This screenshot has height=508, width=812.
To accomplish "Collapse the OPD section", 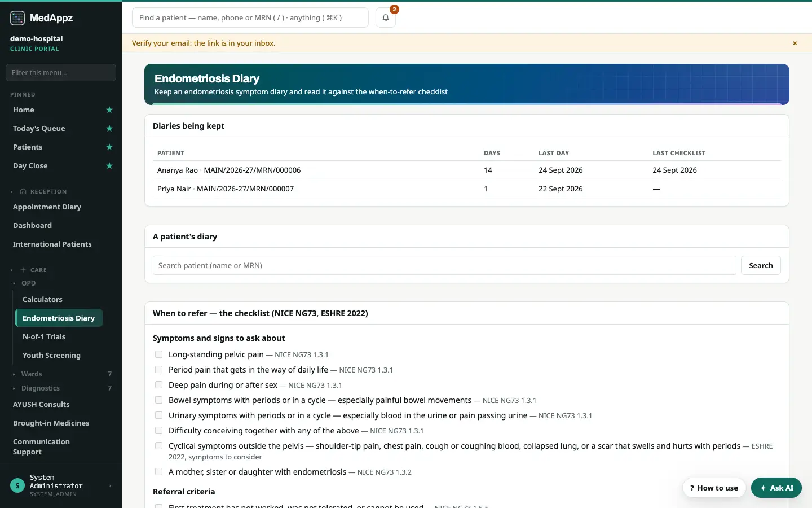I will [28, 283].
